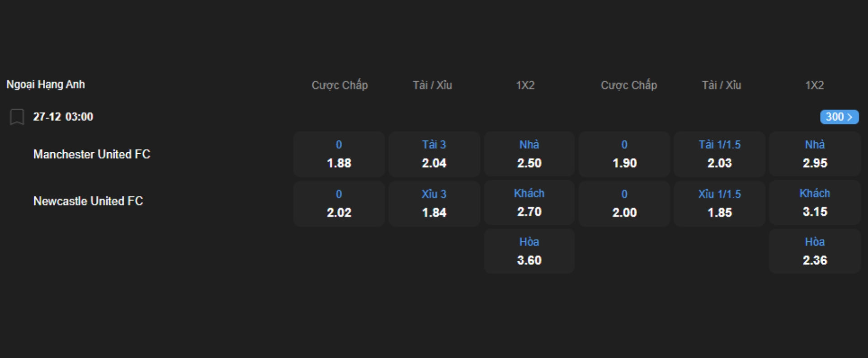Select Newcastle United handicap odds 2.02
The height and width of the screenshot is (358, 868).
pyautogui.click(x=339, y=203)
